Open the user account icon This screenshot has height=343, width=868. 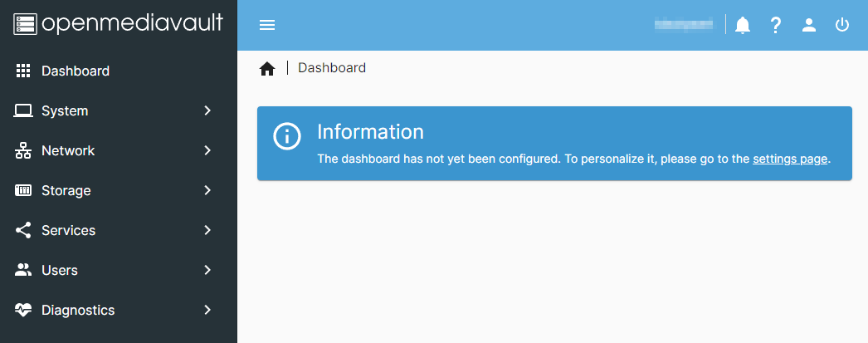tap(809, 25)
